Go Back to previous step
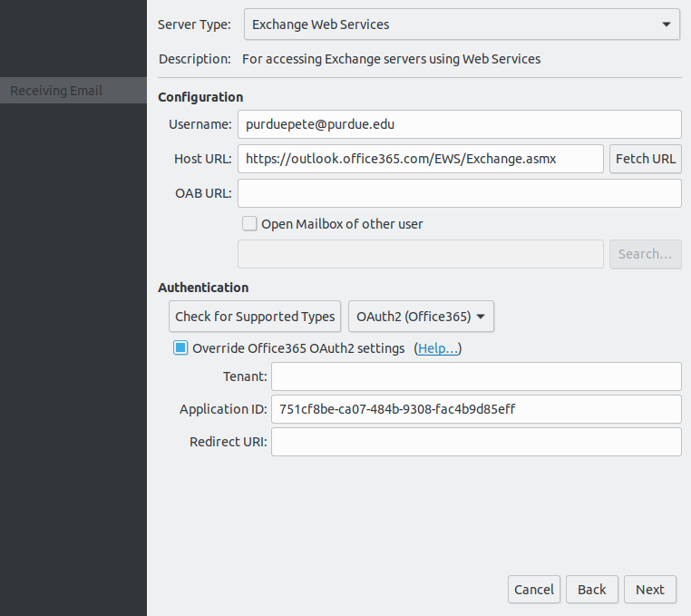The height and width of the screenshot is (616, 691). 592,589
